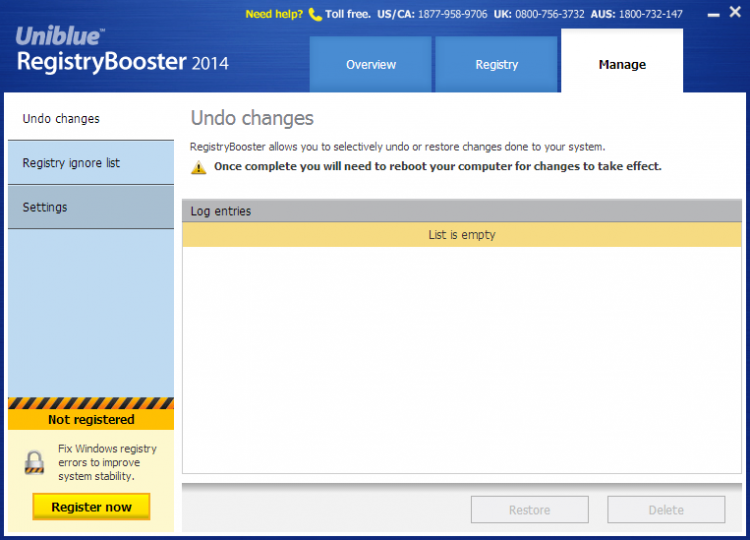The image size is (750, 540).
Task: Click the Need help? link
Action: [x=274, y=14]
